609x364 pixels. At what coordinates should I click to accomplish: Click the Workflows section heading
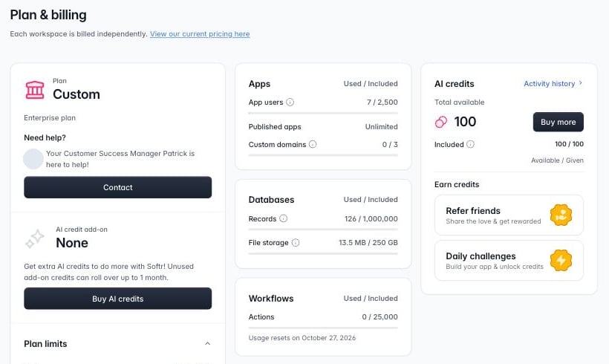pyautogui.click(x=271, y=299)
